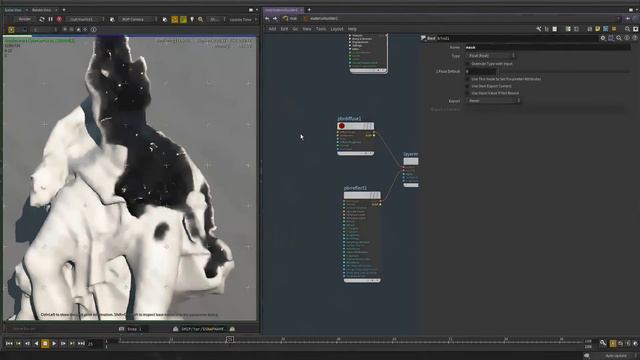The height and width of the screenshot is (360, 640).
Task: Toggle Use Input Value If Not Bound checkbox
Action: 468,93
